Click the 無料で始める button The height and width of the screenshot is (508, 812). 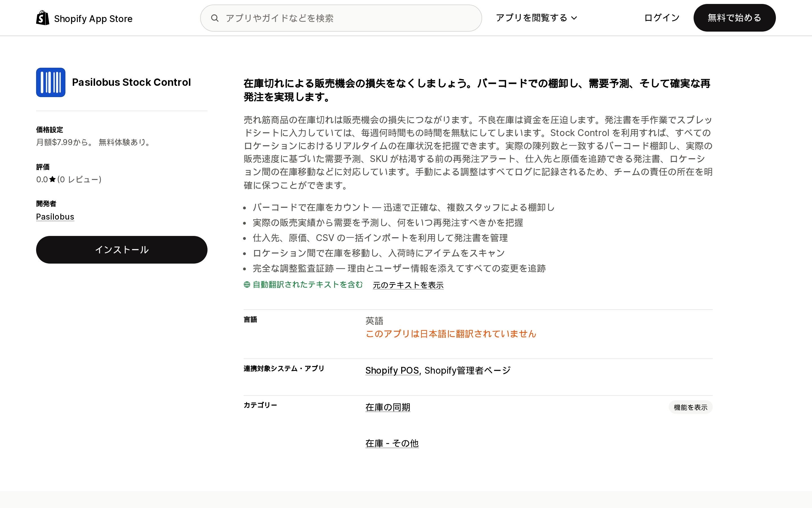(734, 18)
